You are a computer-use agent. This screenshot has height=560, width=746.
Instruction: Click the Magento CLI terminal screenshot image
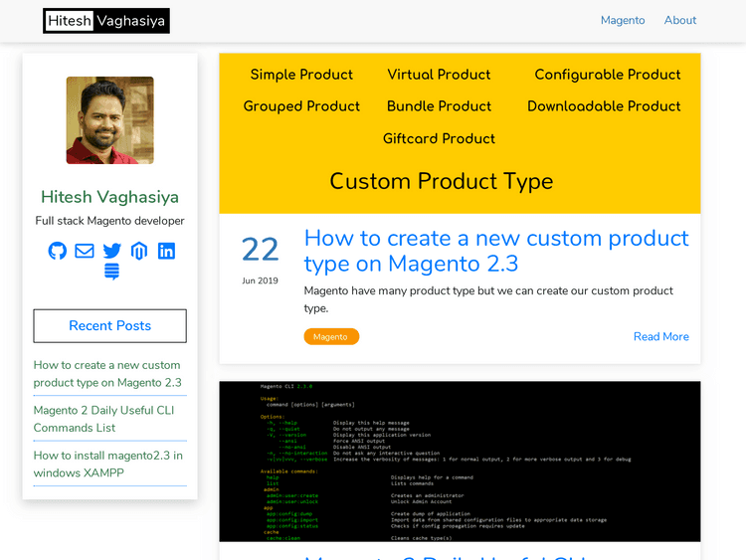460,462
